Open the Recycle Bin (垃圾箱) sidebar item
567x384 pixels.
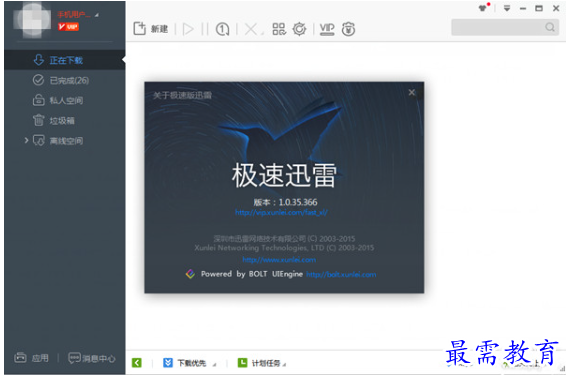pos(65,120)
